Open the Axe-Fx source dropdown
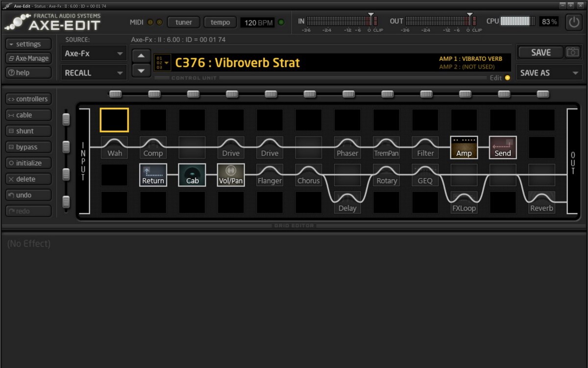 tap(94, 53)
